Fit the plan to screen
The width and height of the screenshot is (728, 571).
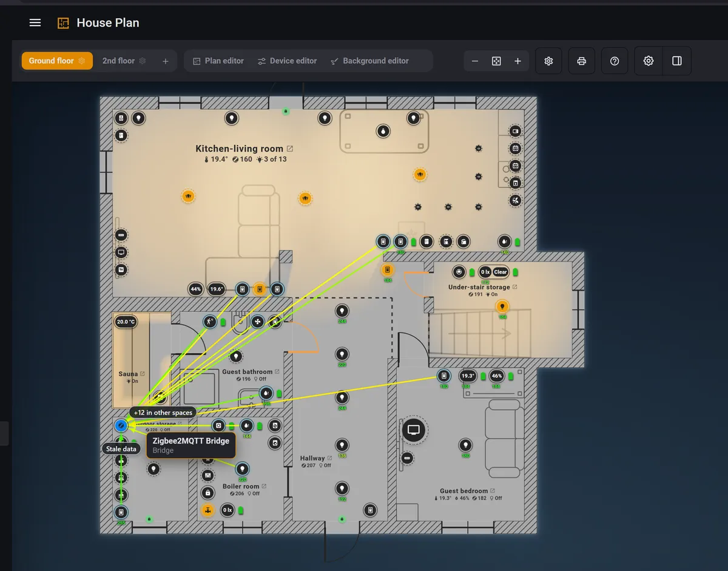(x=496, y=61)
